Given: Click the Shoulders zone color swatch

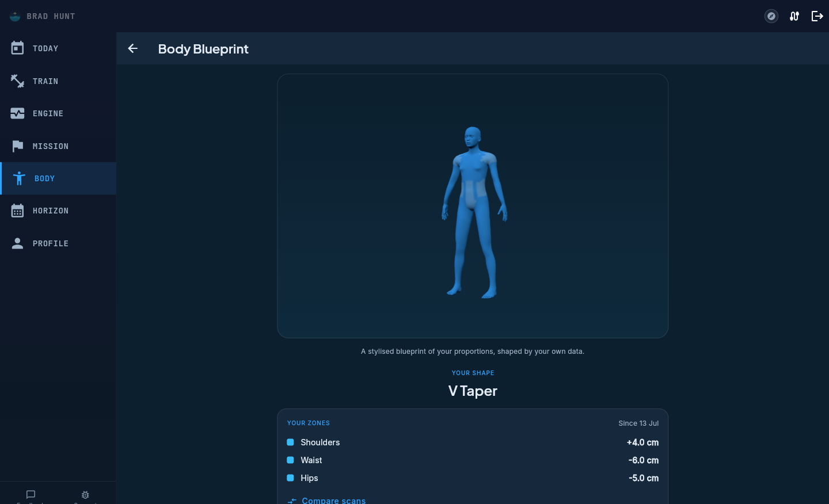Looking at the screenshot, I should [290, 442].
